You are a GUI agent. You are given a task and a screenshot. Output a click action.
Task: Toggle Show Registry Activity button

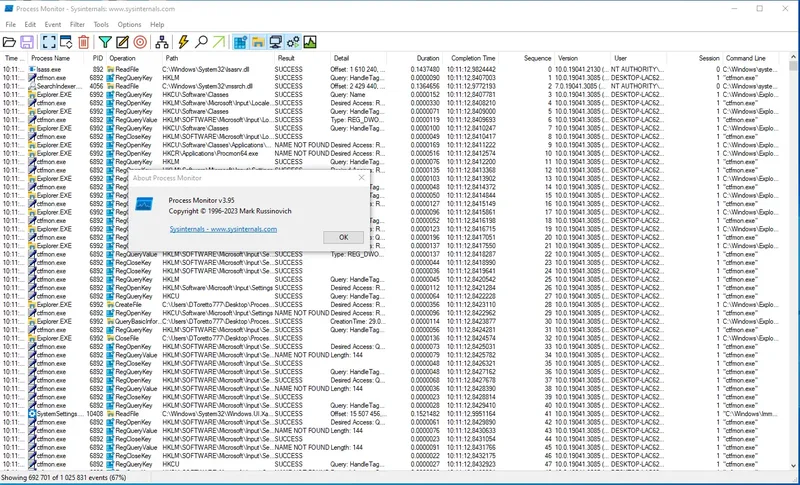[240, 42]
